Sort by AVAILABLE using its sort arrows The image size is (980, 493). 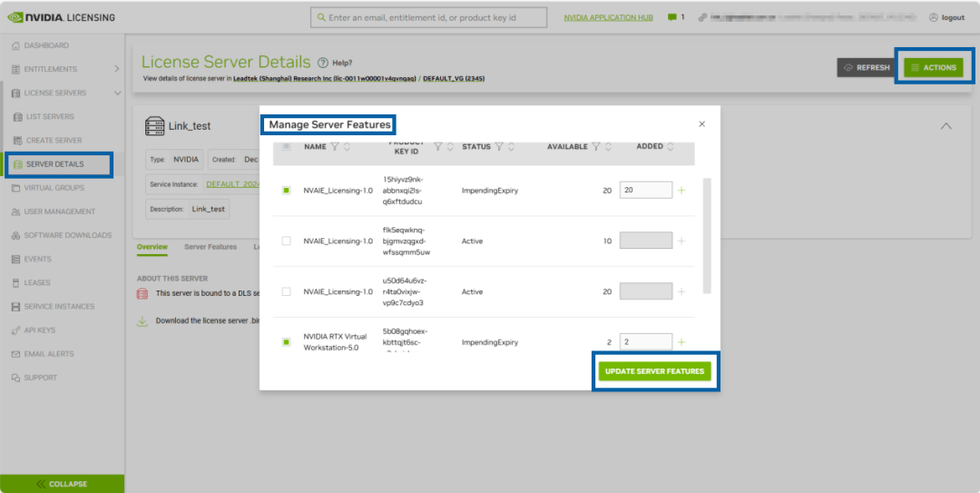coord(608,147)
